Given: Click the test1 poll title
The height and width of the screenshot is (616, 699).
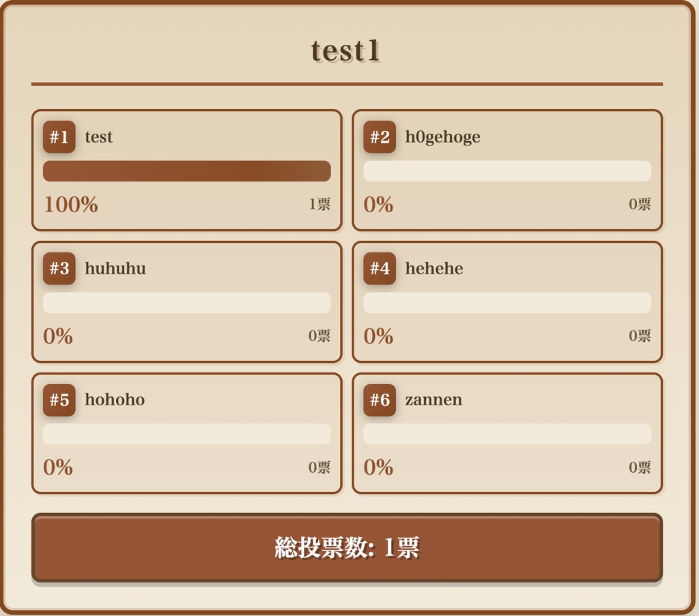Looking at the screenshot, I should click(x=349, y=50).
